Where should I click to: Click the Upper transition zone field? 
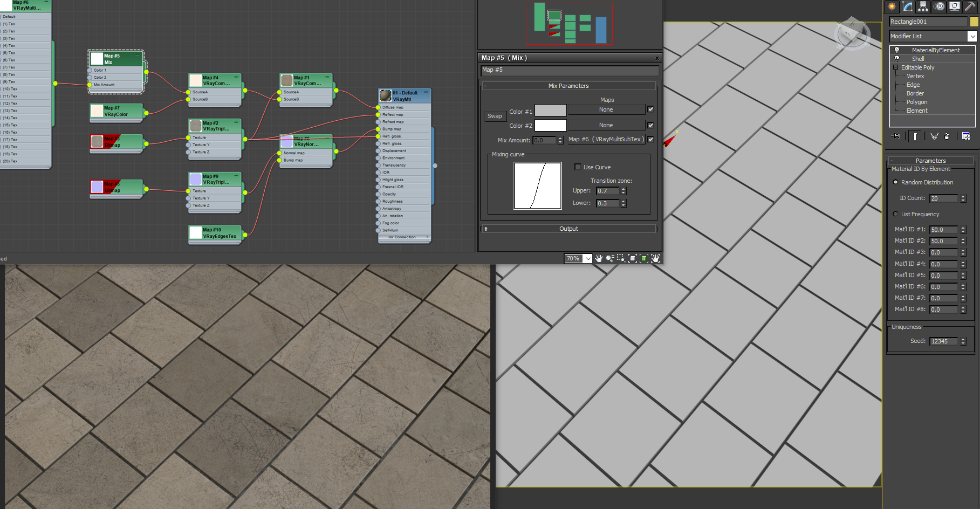tap(608, 191)
